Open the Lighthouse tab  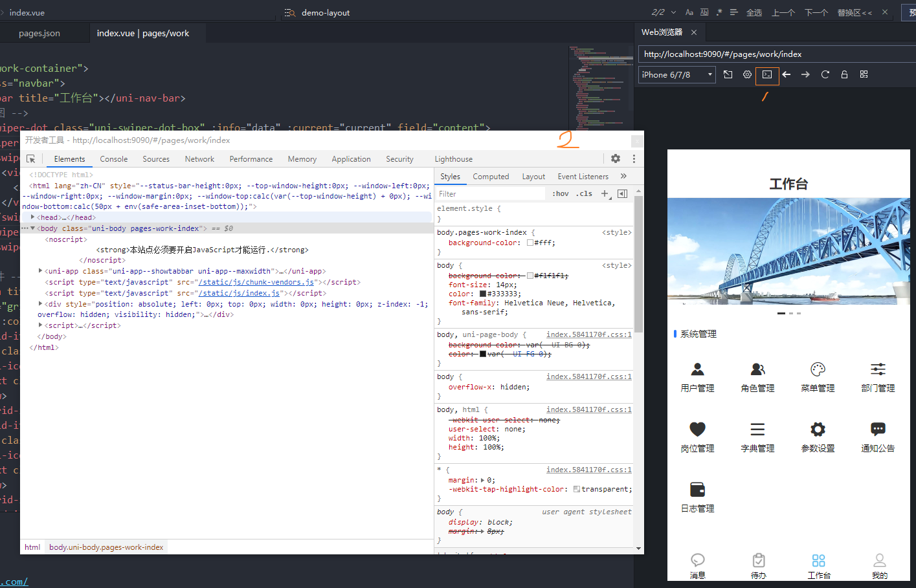(454, 159)
